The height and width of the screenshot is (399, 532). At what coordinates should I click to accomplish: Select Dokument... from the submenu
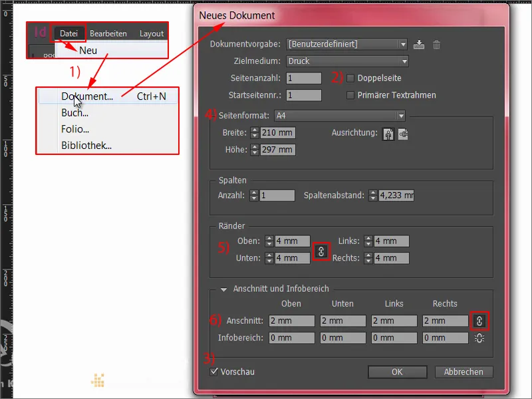click(x=108, y=96)
